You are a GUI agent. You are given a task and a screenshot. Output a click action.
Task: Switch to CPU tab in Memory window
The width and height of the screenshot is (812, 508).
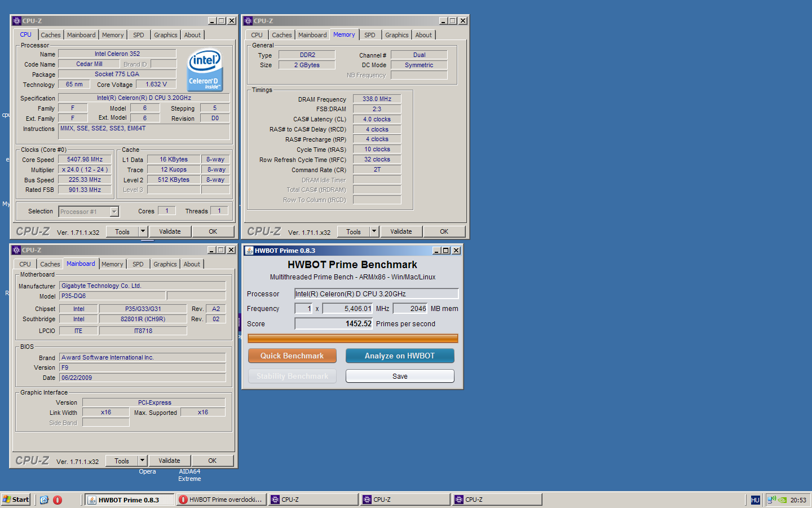(257, 35)
